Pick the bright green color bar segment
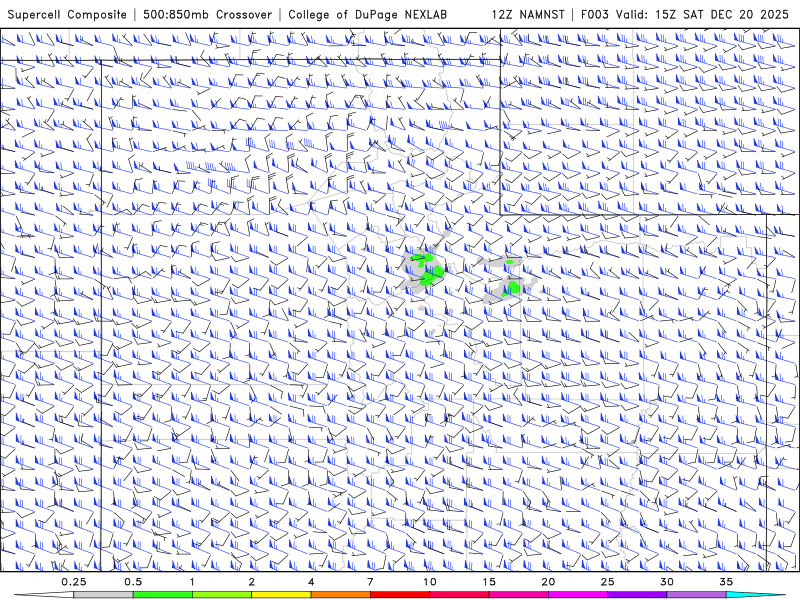800x600 pixels. click(162, 595)
